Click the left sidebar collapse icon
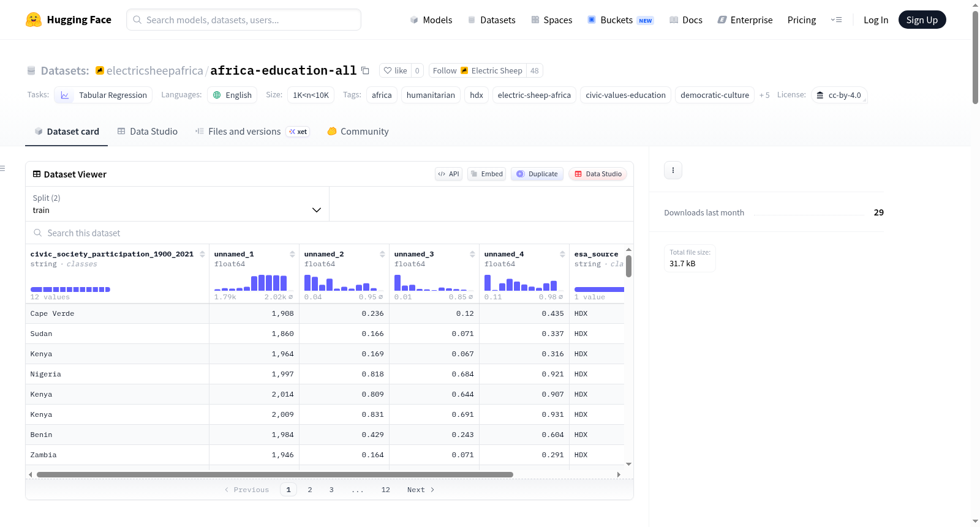This screenshot has width=980, height=527. pos(2,168)
